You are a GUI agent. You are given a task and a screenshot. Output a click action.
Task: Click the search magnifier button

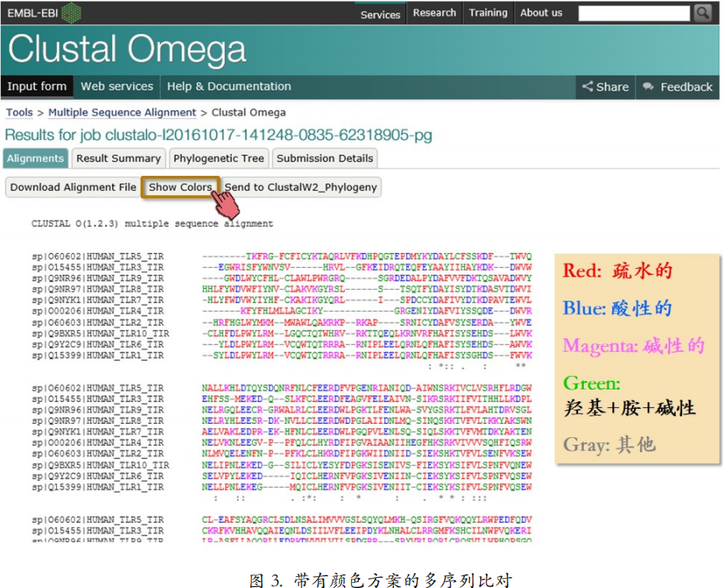[703, 13]
